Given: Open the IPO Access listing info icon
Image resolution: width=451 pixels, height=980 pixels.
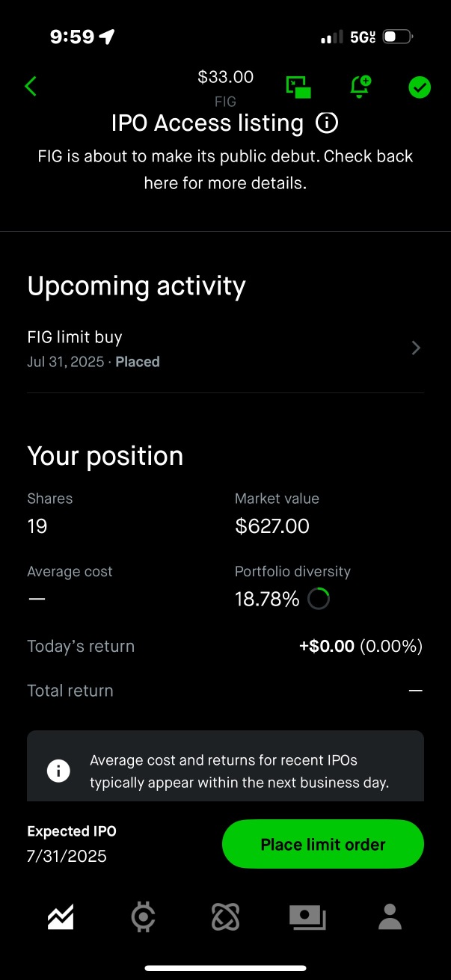Looking at the screenshot, I should pos(327,123).
